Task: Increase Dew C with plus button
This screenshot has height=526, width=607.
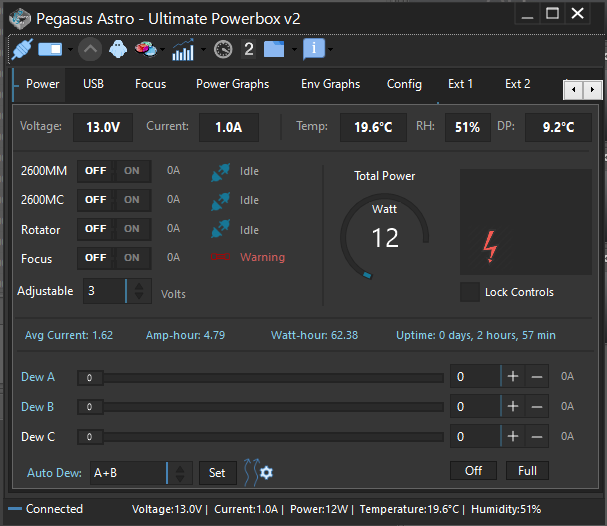Action: pos(513,436)
